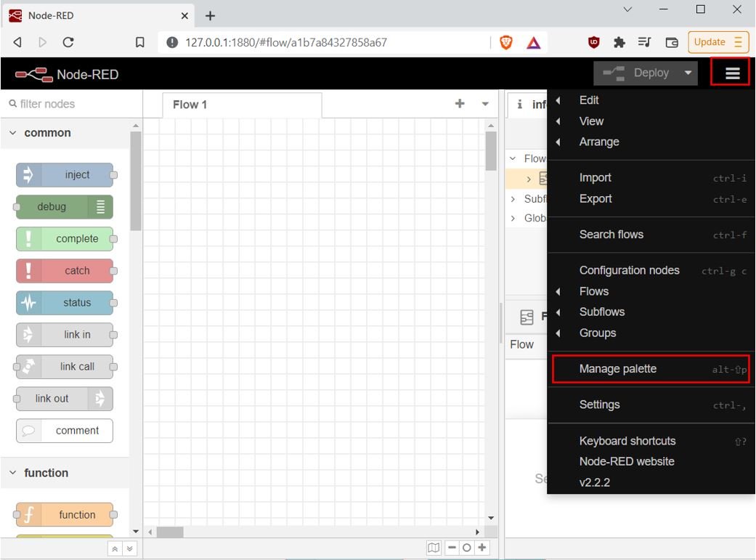This screenshot has width=756, height=560.
Task: Zoom in on the flow canvas
Action: tap(482, 547)
